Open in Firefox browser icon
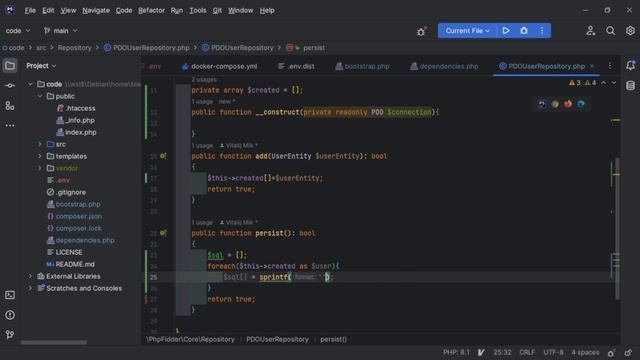 568,104
